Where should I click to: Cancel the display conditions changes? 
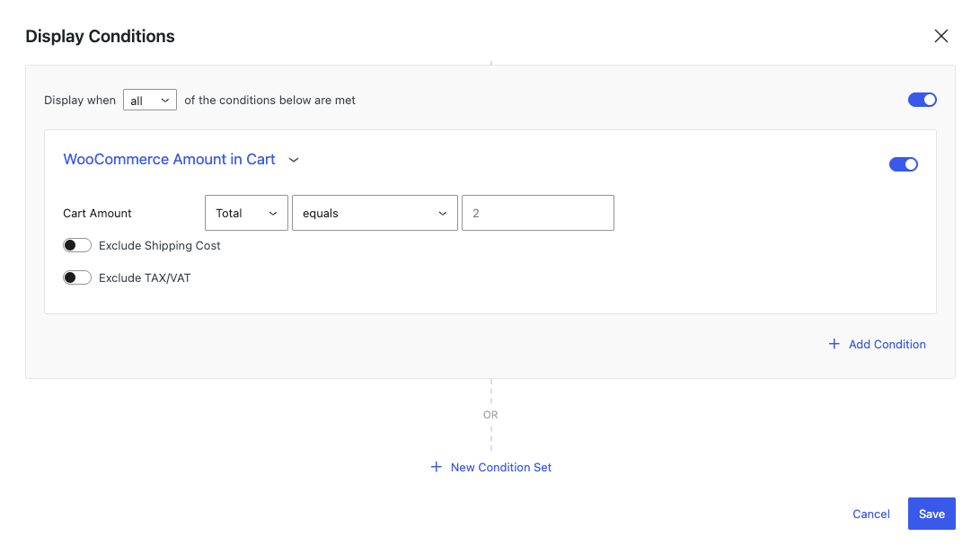point(870,514)
